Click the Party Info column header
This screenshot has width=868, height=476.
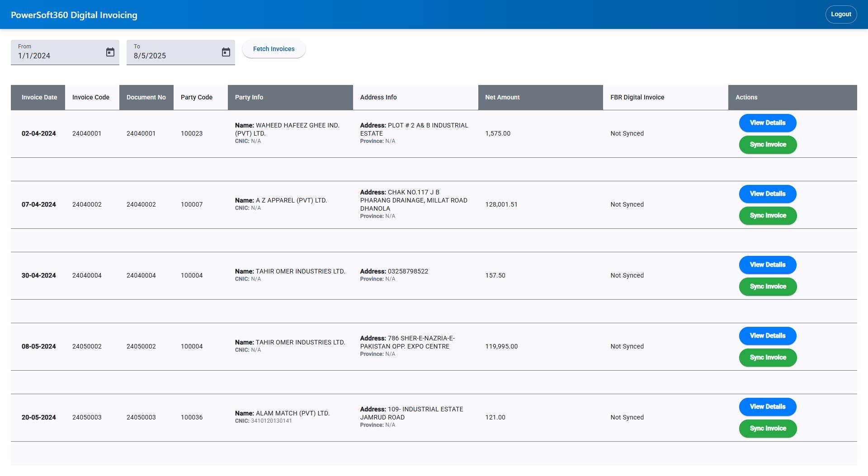click(x=249, y=97)
